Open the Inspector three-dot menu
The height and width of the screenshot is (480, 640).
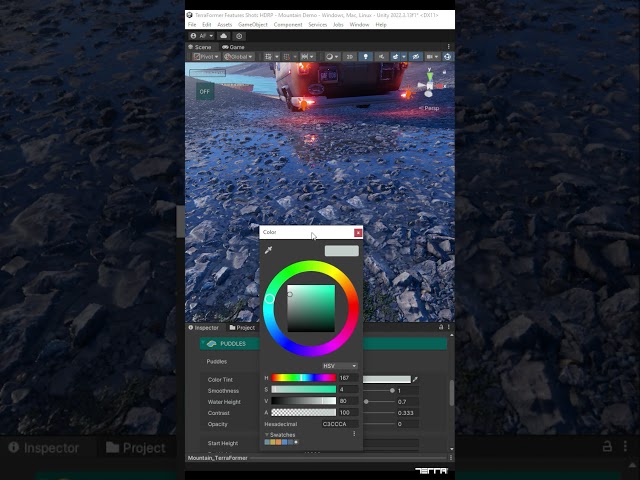click(x=449, y=327)
